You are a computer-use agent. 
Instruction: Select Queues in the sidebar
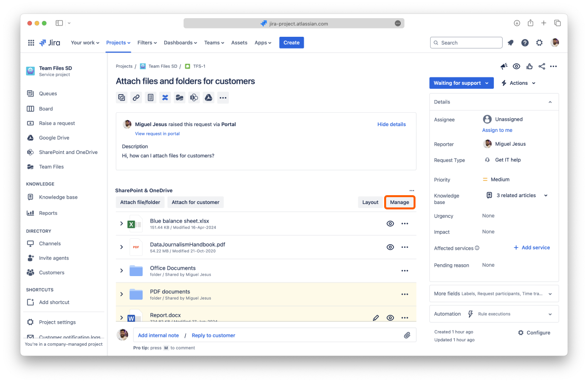[48, 94]
